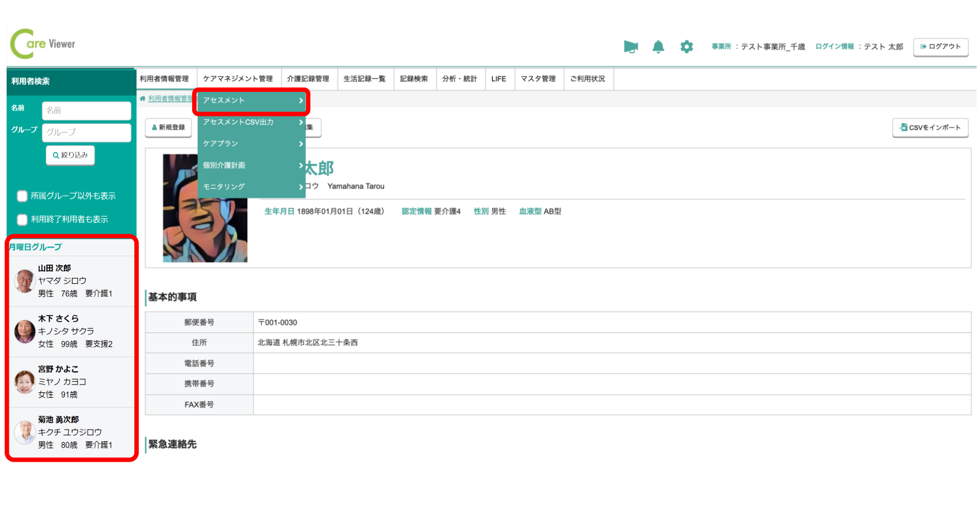Screen dimensions: 980x515
Task: Select 山田 次郎's avatar photo
Action: pyautogui.click(x=25, y=281)
